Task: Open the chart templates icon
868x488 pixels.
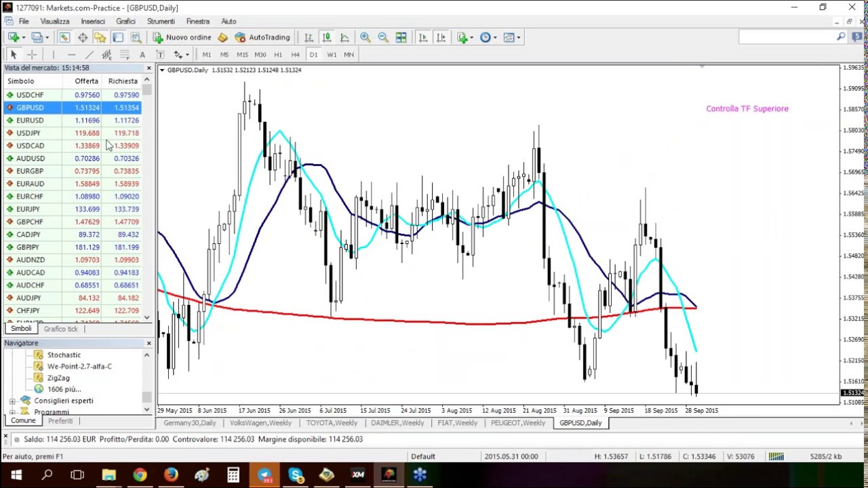Action: pyautogui.click(x=509, y=37)
